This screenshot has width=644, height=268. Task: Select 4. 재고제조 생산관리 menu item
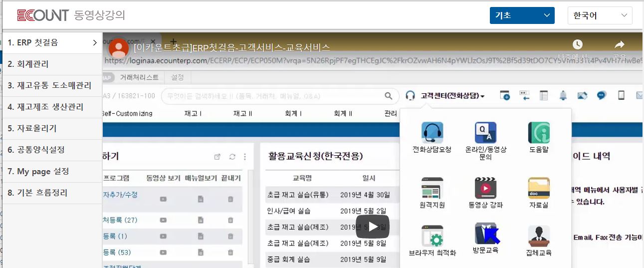(52, 107)
